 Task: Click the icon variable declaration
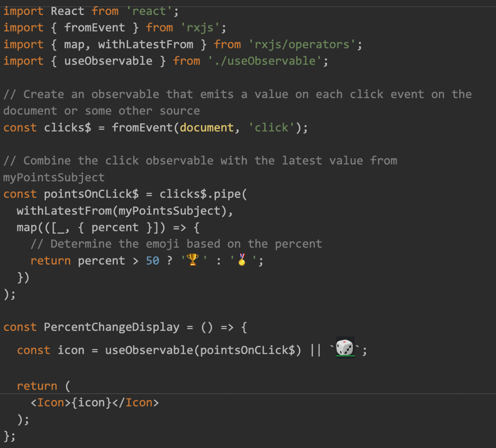(x=71, y=350)
